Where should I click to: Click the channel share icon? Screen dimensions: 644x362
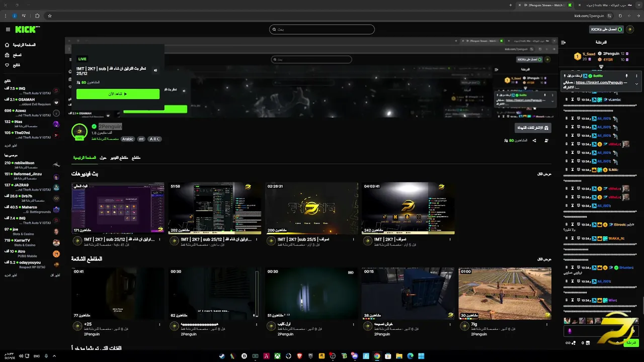pos(534,141)
